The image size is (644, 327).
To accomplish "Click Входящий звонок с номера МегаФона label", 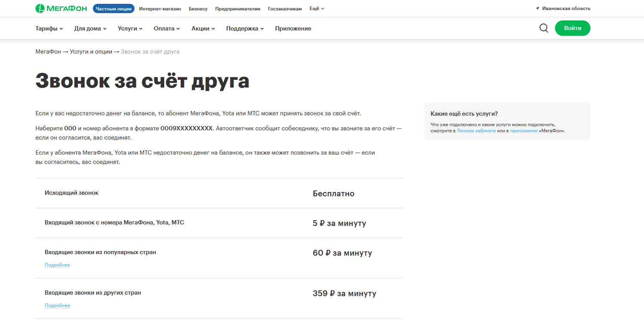I will tap(114, 223).
